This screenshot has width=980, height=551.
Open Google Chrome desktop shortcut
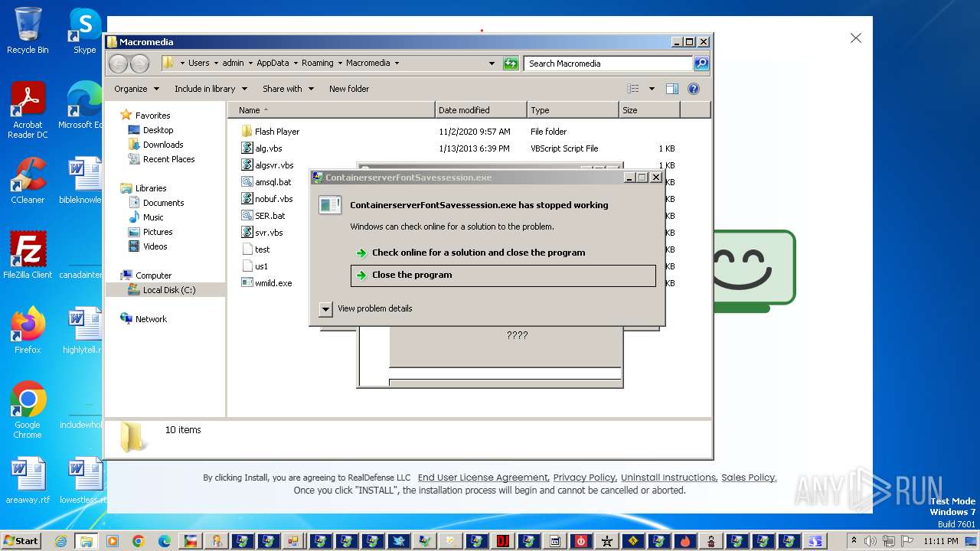[x=28, y=410]
